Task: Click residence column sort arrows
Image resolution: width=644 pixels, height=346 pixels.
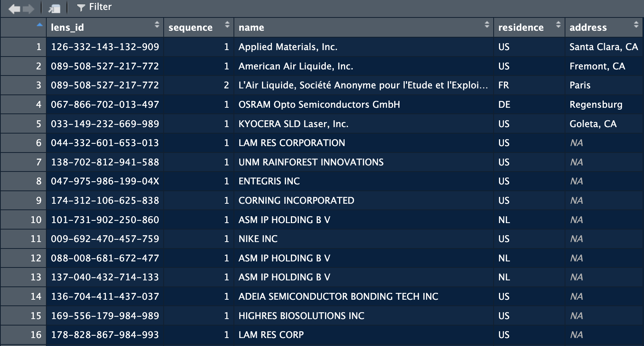Action: 558,25
